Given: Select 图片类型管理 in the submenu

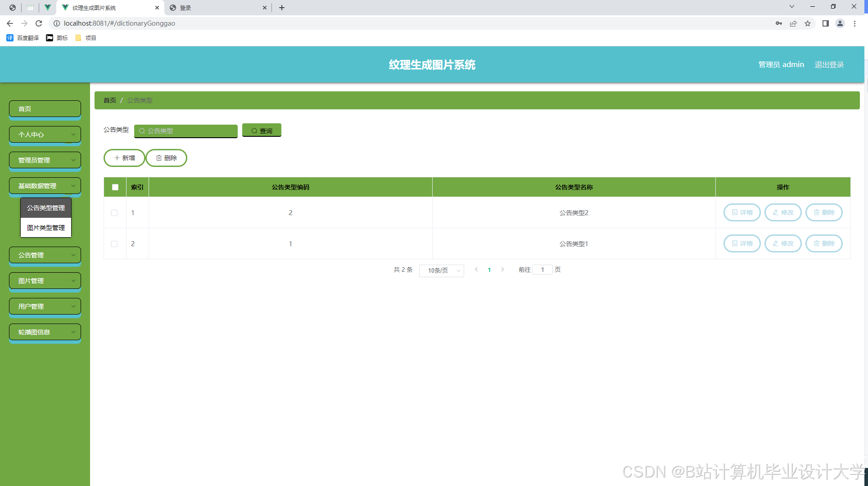Looking at the screenshot, I should (46, 228).
